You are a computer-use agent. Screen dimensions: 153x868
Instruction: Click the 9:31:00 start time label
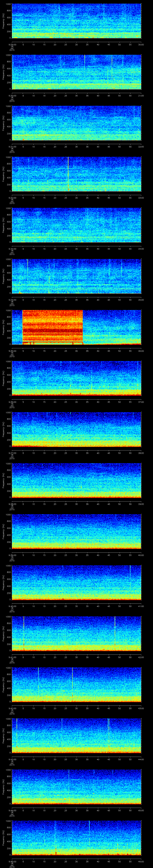(12, 147)
